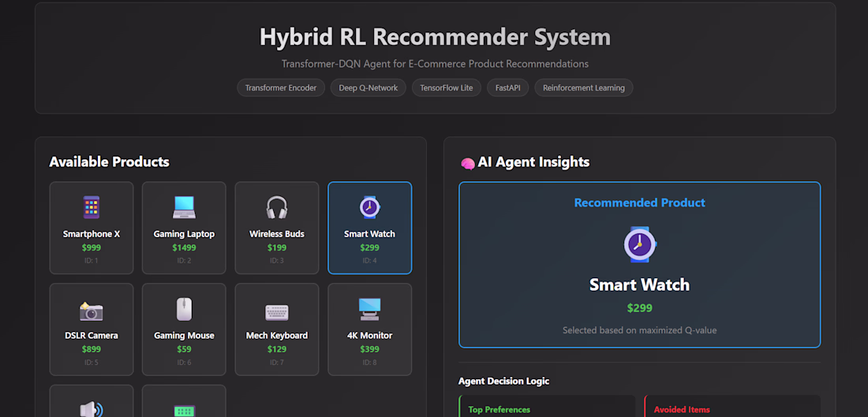This screenshot has height=417, width=868.
Task: Click the brain icon beside AI Agent Insights
Action: click(468, 163)
